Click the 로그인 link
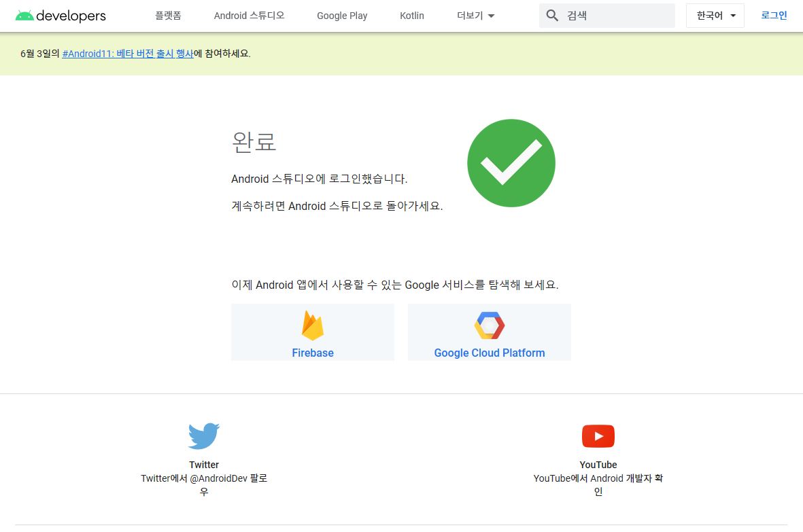803x532 pixels. click(x=774, y=16)
